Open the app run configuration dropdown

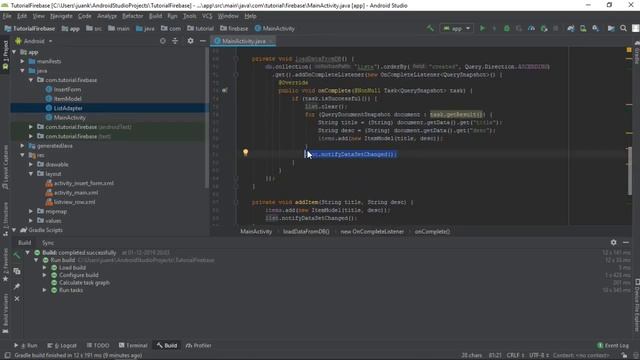[456, 28]
